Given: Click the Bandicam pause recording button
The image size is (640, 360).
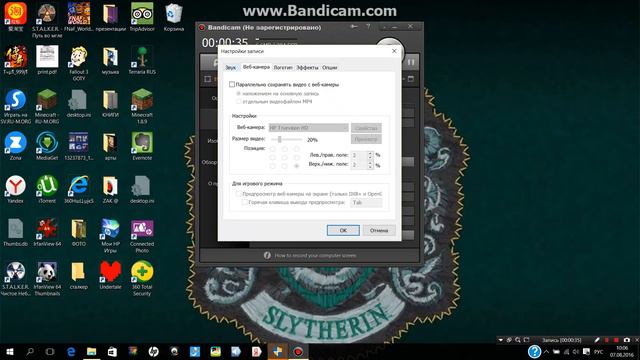Looking at the screenshot, I should pos(411,62).
